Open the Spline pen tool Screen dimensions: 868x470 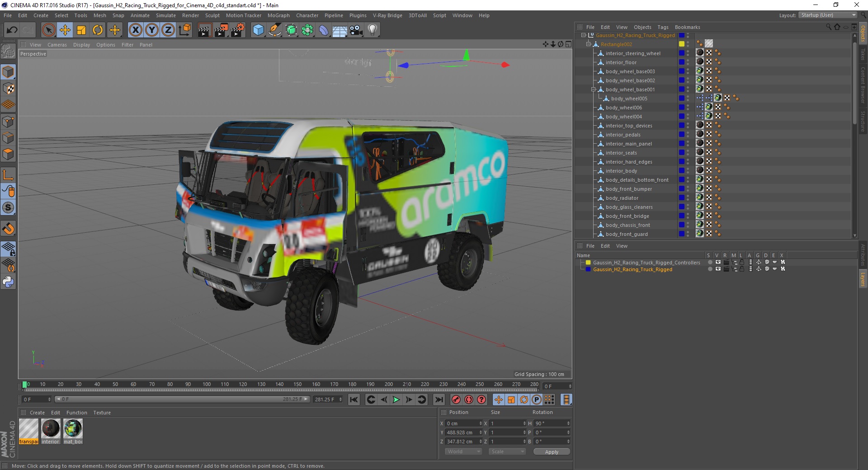point(274,30)
